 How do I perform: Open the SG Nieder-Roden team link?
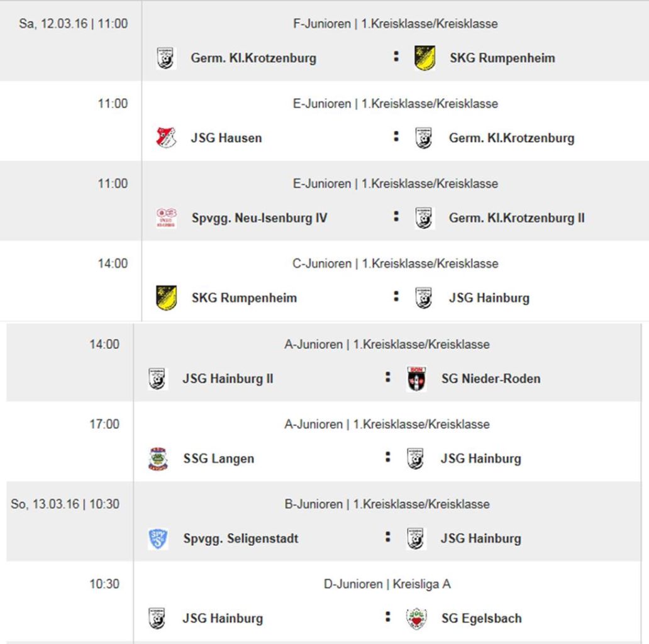(491, 379)
